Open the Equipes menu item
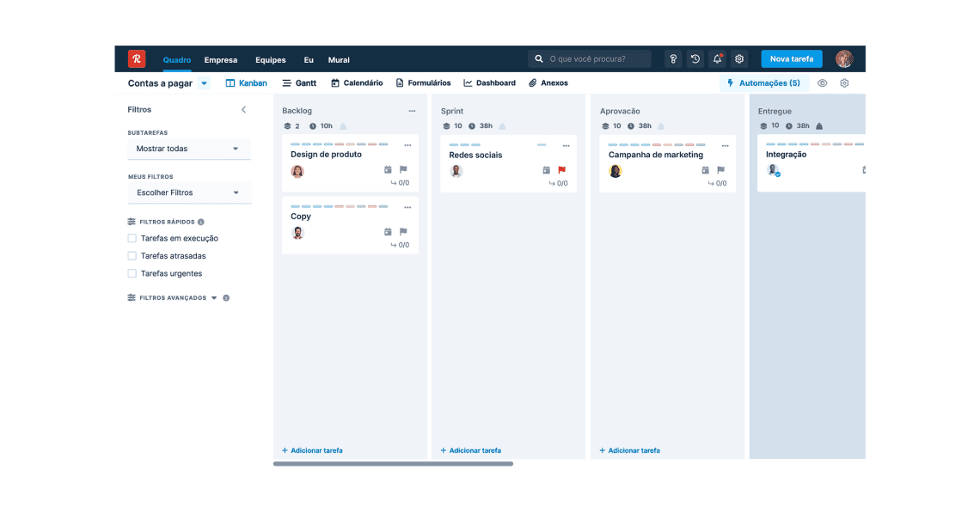Image resolution: width=980 pixels, height=513 pixels. tap(270, 60)
